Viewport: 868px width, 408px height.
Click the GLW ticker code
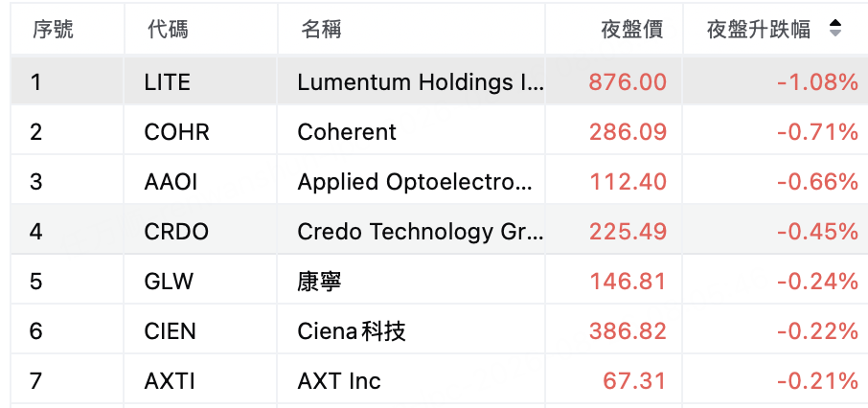pyautogui.click(x=169, y=282)
